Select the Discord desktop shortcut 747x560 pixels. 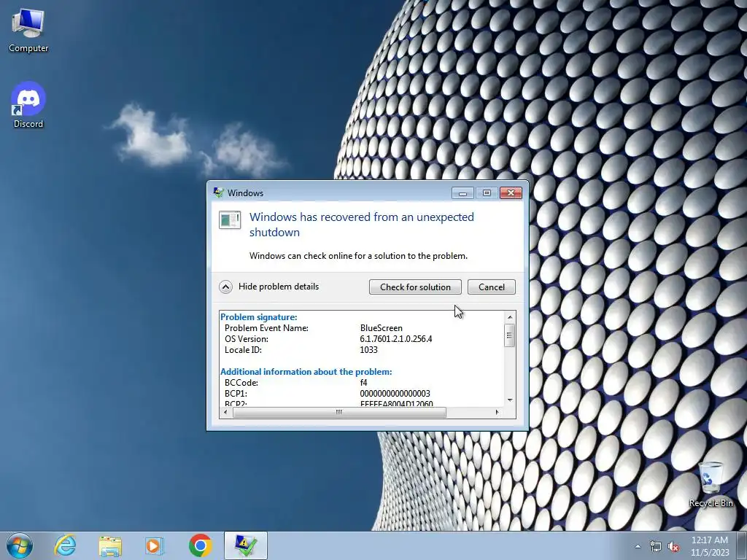click(28, 105)
